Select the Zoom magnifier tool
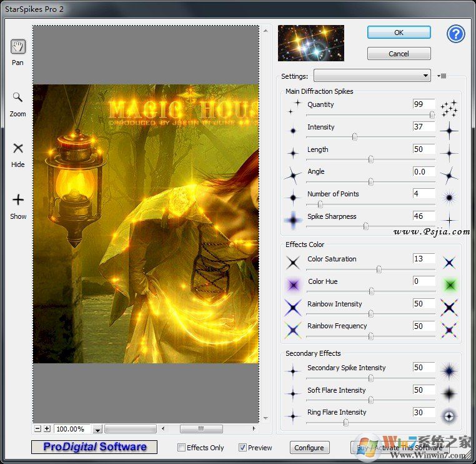Viewport: 476px width, 464px height. 17,98
